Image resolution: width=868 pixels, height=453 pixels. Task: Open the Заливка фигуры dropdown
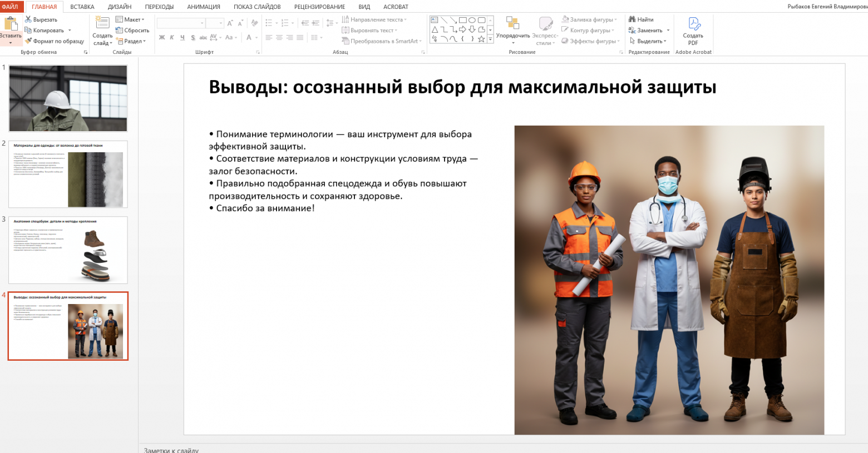pos(590,18)
